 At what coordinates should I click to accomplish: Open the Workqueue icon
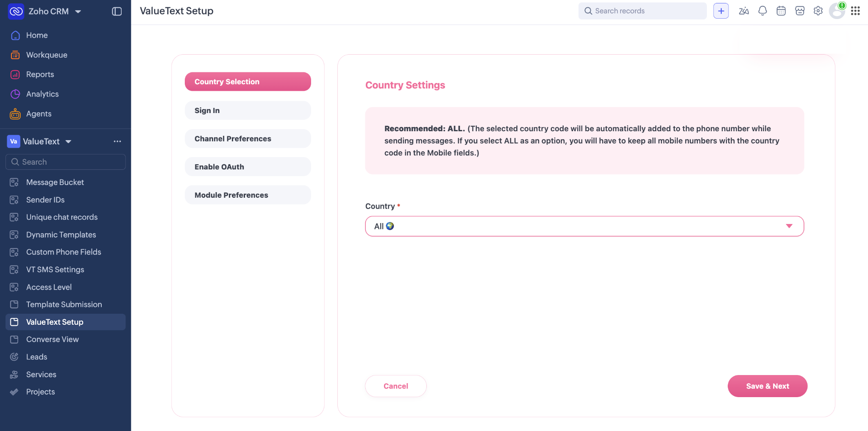pos(15,55)
